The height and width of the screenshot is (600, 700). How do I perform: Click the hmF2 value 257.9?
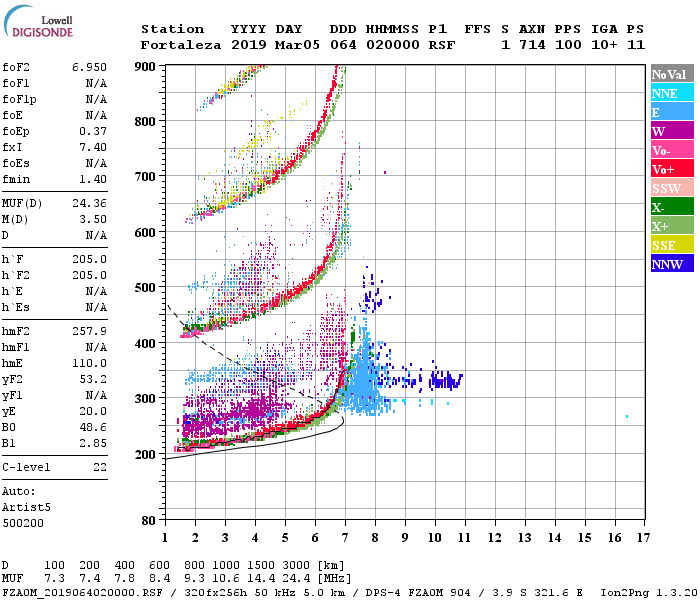(x=89, y=331)
